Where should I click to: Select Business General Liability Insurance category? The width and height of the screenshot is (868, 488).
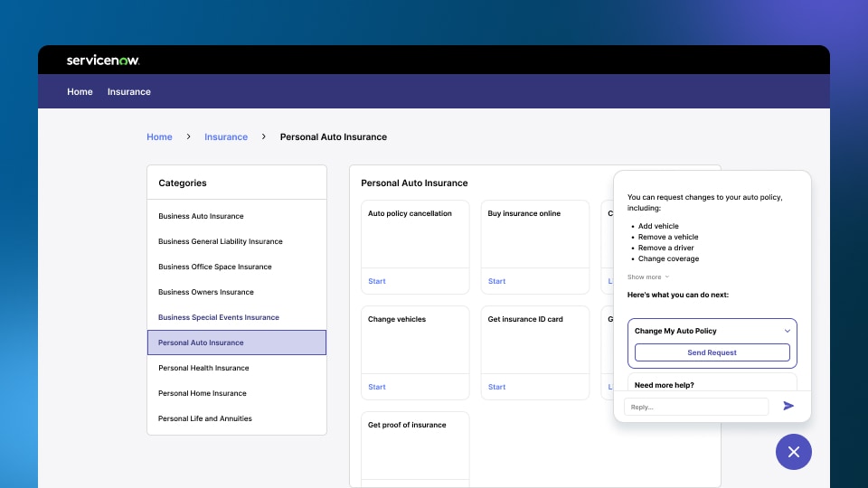tap(237, 241)
